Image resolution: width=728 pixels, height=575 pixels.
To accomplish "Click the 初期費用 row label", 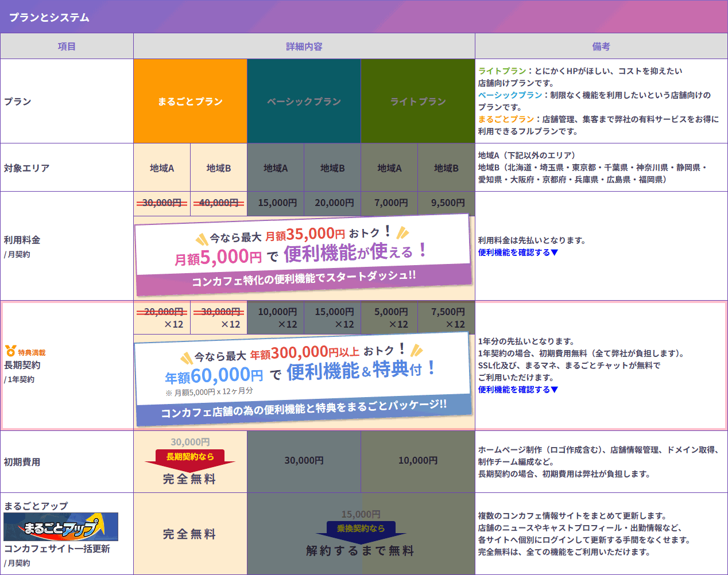I will pos(22,462).
